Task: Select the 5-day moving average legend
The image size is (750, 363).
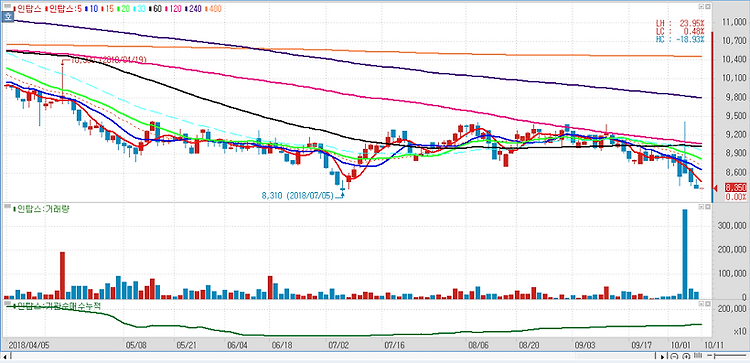Action: click(x=63, y=9)
